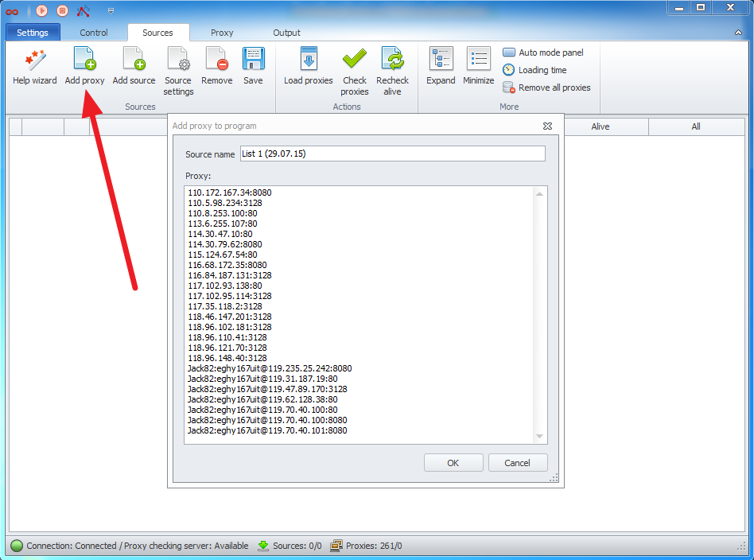Open quick access toolbar dropdown arrow
The width and height of the screenshot is (754, 560).
coord(111,10)
